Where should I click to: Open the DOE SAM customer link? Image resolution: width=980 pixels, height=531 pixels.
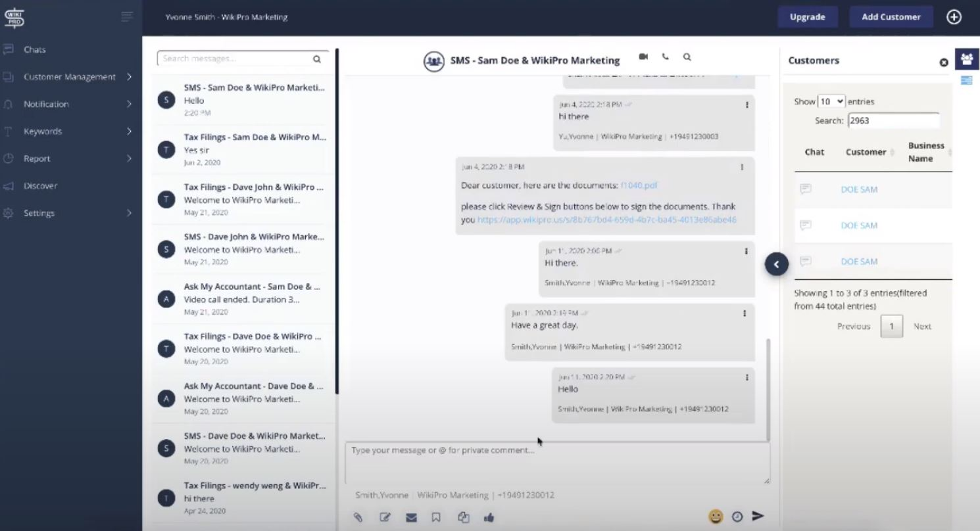[859, 189]
